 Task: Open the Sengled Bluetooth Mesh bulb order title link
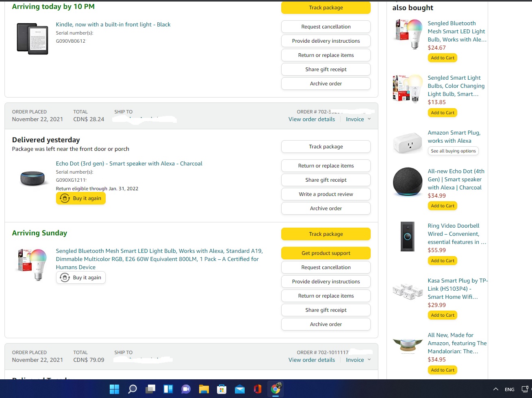[x=159, y=259]
